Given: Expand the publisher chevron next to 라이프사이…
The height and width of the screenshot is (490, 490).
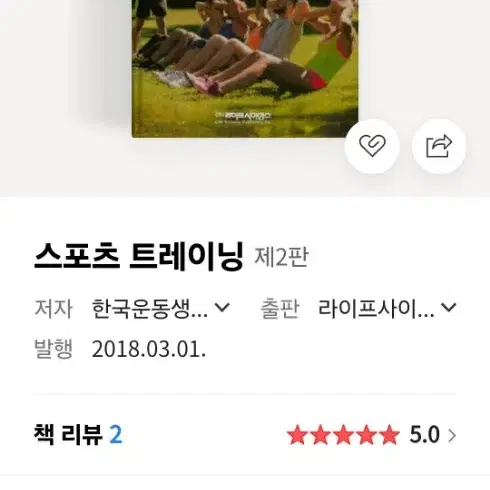Looking at the screenshot, I should click(x=448, y=307).
